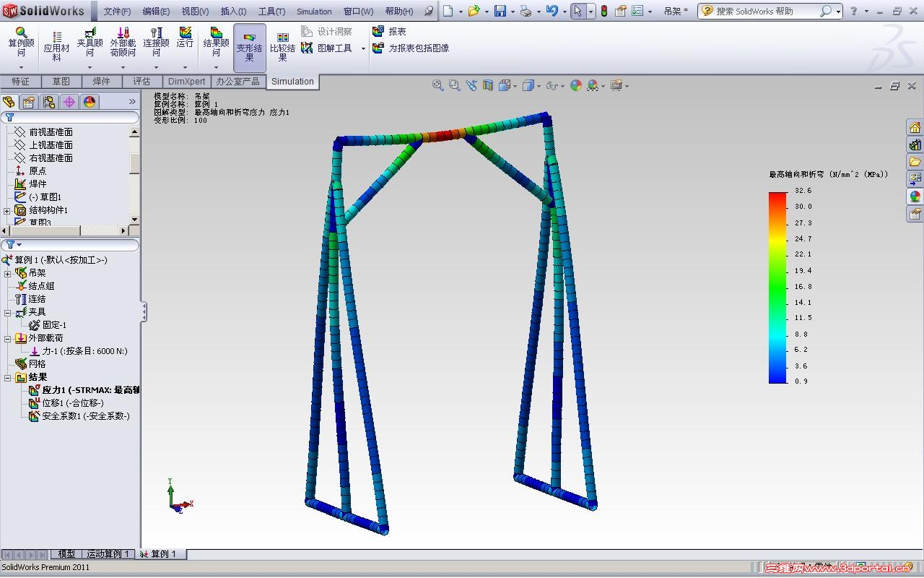The image size is (924, 578).
Task: Open the 文件(F) menu
Action: pyautogui.click(x=117, y=12)
